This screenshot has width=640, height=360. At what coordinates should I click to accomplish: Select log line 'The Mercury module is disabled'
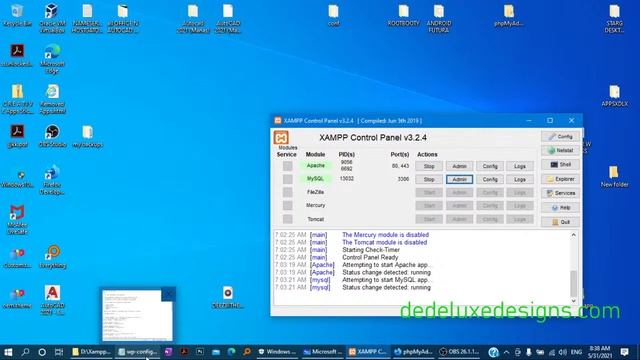point(385,235)
